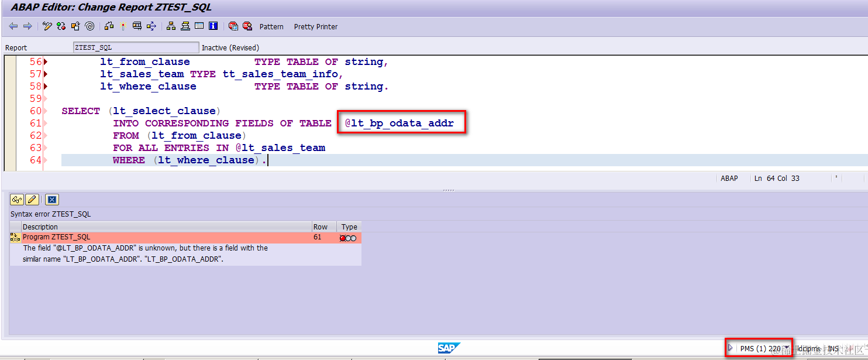Image resolution: width=868 pixels, height=360 pixels.
Task: Set or delete session breakpoint stop icon
Action: [x=233, y=26]
